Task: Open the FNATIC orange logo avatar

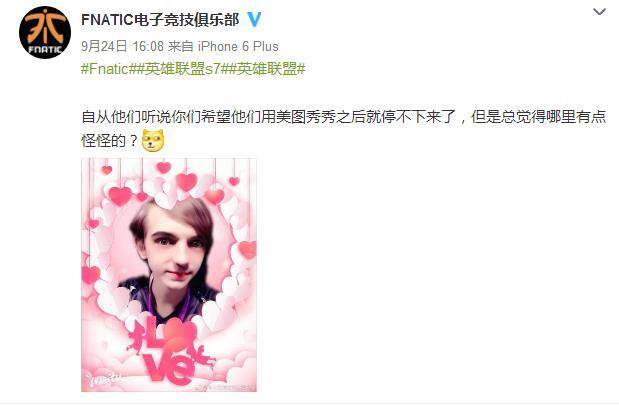Action: [x=45, y=32]
